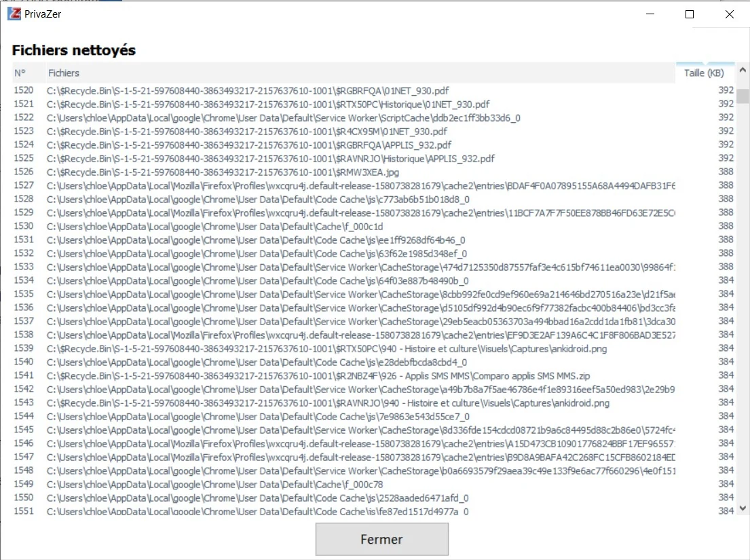Select row 1532 Code Cache 63f62e1985d348ef_0
The width and height of the screenshot is (750, 560).
click(x=373, y=253)
